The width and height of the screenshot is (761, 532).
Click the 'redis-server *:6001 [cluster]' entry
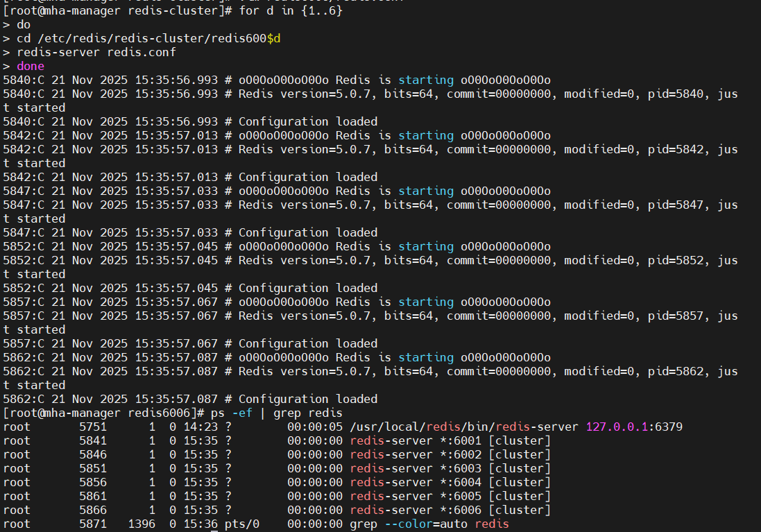[x=450, y=440]
